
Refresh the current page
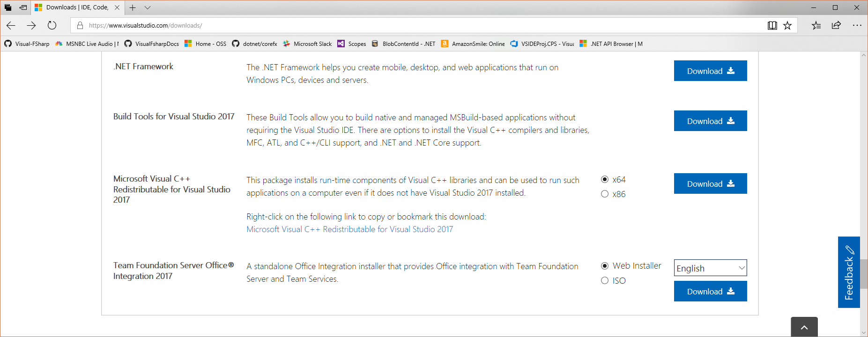click(52, 25)
